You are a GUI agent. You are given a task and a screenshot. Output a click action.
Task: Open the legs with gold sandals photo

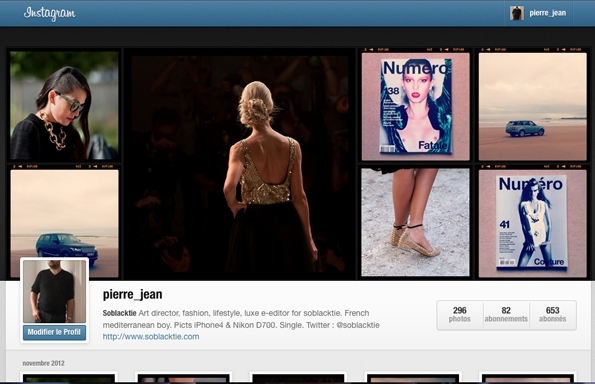(416, 222)
